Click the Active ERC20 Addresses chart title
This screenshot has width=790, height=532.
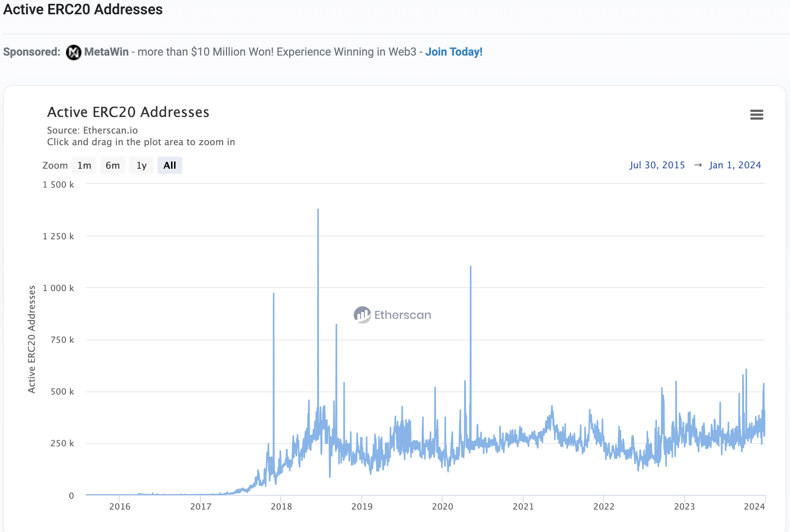(x=128, y=112)
